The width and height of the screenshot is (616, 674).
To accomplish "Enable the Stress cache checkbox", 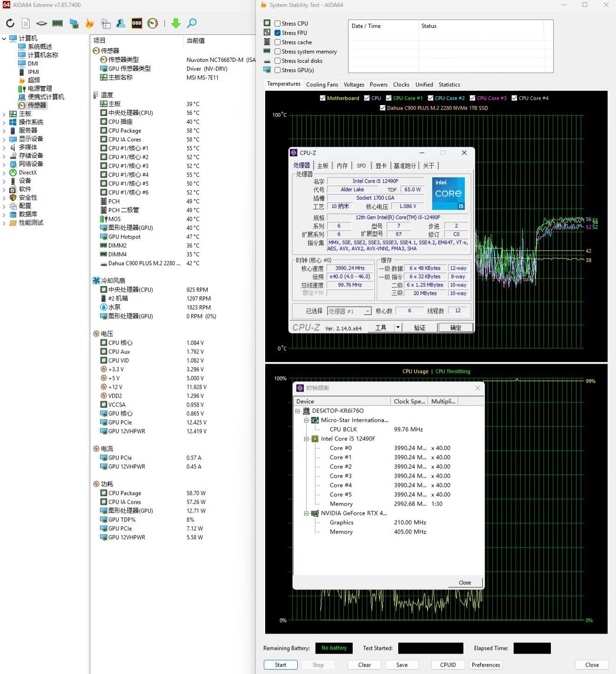I will coord(277,42).
